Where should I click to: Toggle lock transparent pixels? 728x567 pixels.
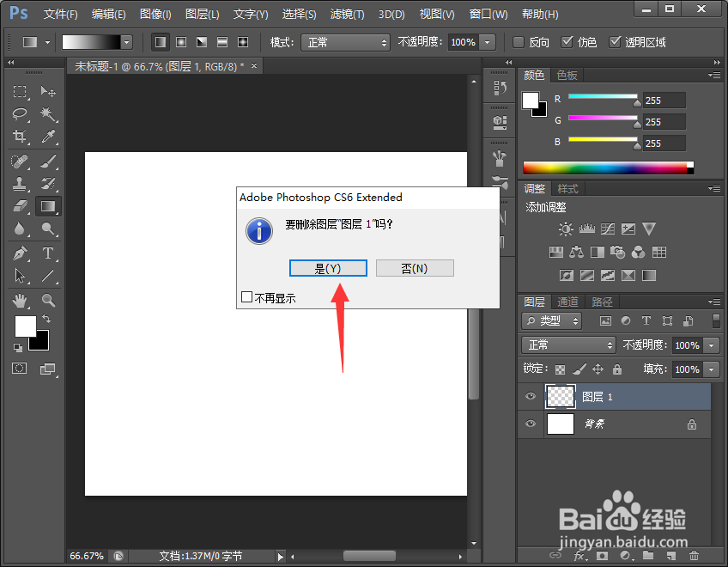(x=561, y=369)
